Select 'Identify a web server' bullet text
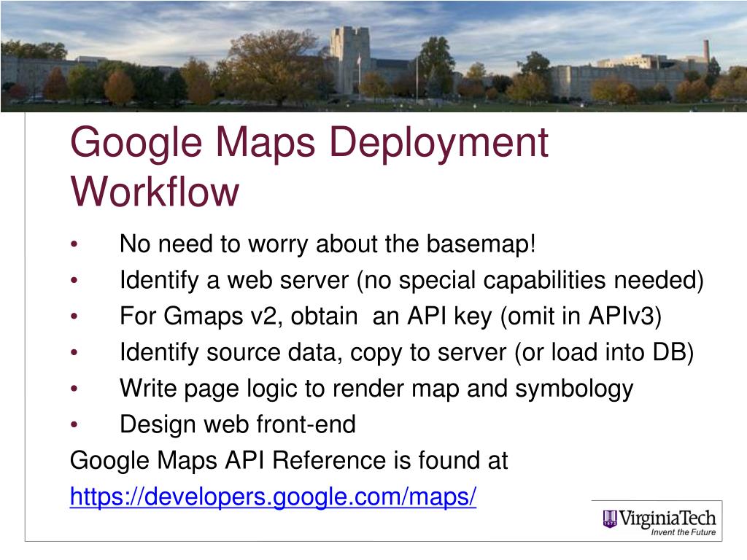 [411, 281]
